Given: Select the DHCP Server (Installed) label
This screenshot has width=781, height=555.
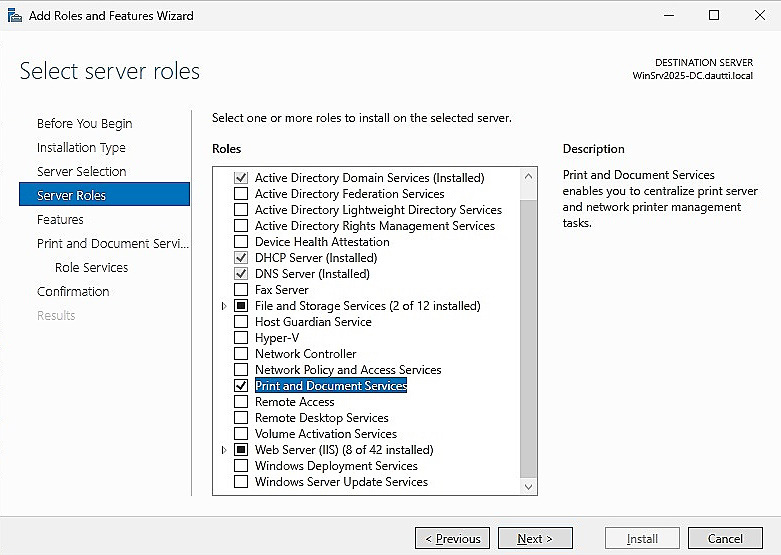Looking at the screenshot, I should click(316, 258).
